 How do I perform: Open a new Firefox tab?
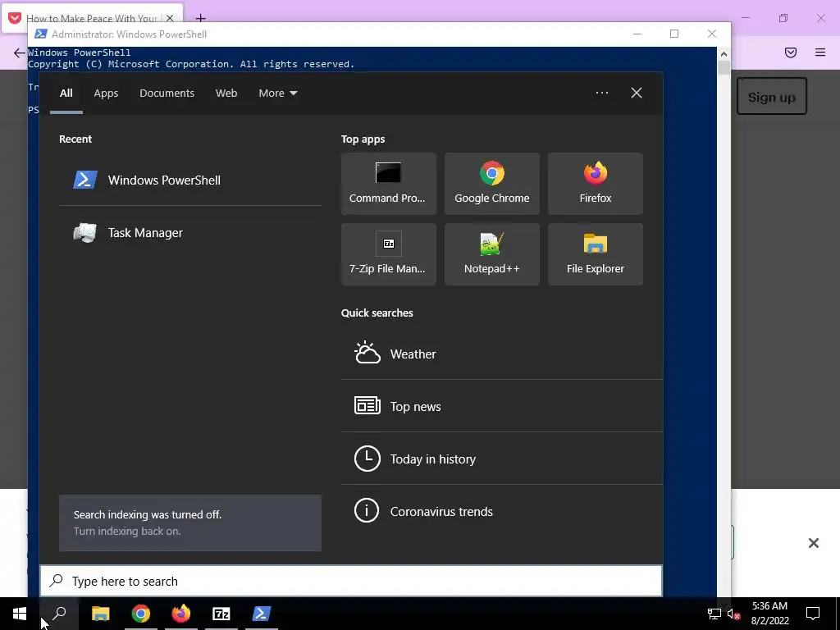pyautogui.click(x=200, y=18)
